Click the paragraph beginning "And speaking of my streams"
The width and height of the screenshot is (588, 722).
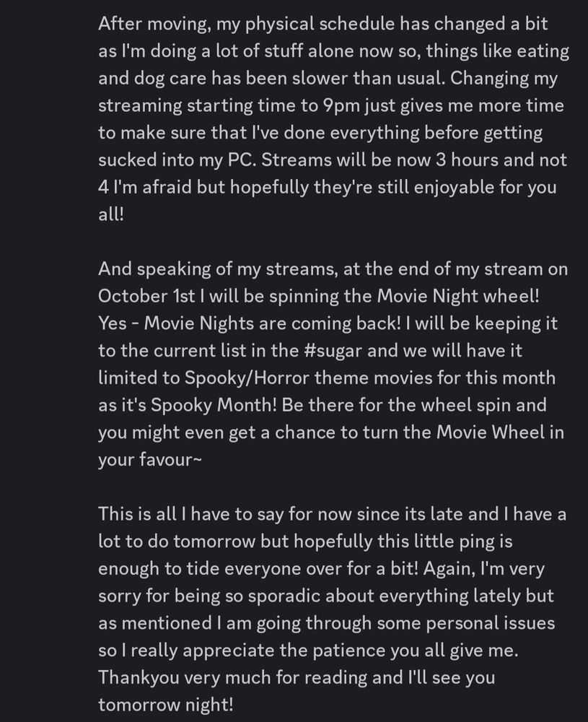(333, 364)
